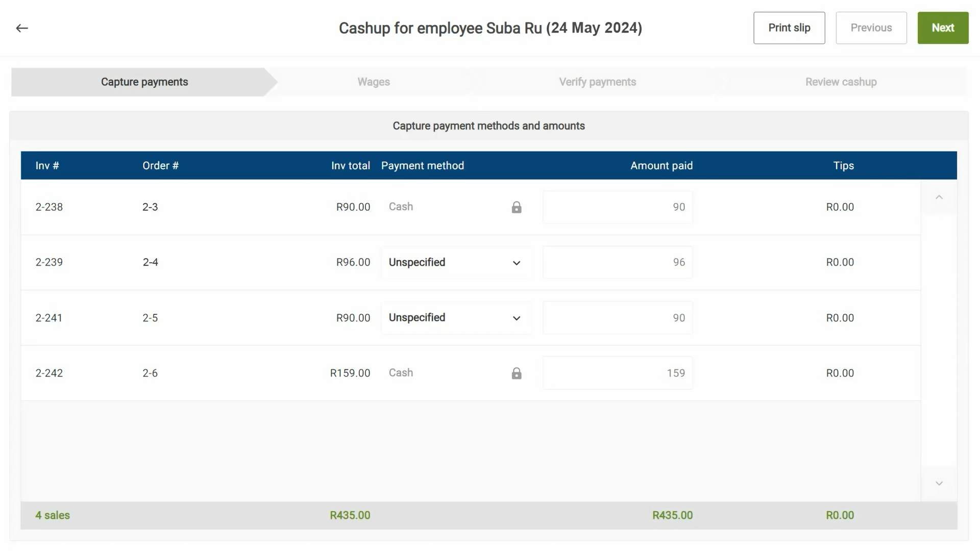Click scroll up chevron in table
The width and height of the screenshot is (980, 551).
[x=939, y=197]
